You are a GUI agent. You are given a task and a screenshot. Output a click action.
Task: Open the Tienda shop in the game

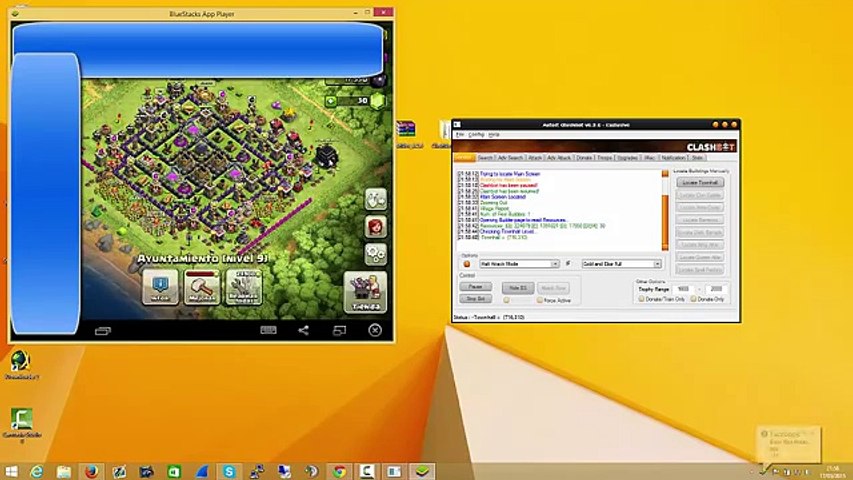pos(366,292)
